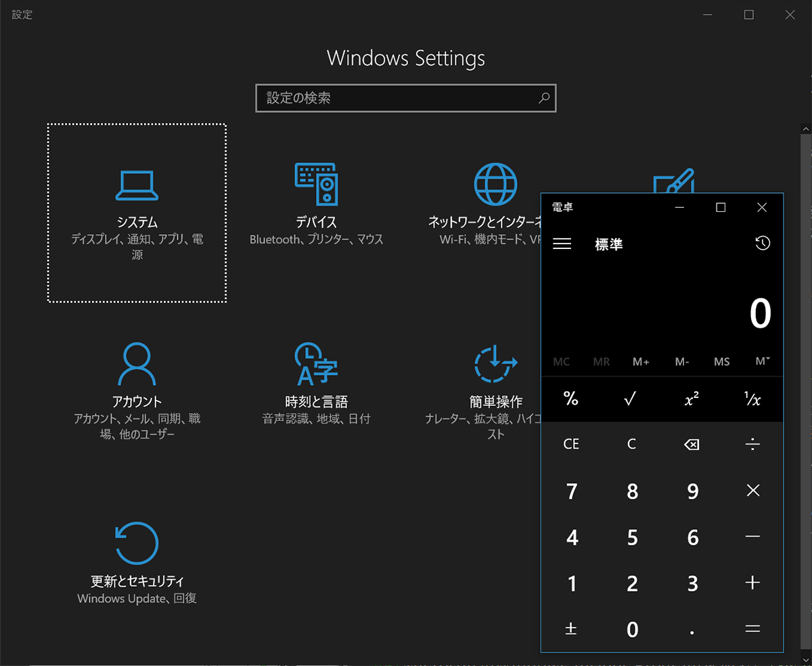The width and height of the screenshot is (812, 666).
Task: Open the 標準 calculator mode selector
Action: 608,244
